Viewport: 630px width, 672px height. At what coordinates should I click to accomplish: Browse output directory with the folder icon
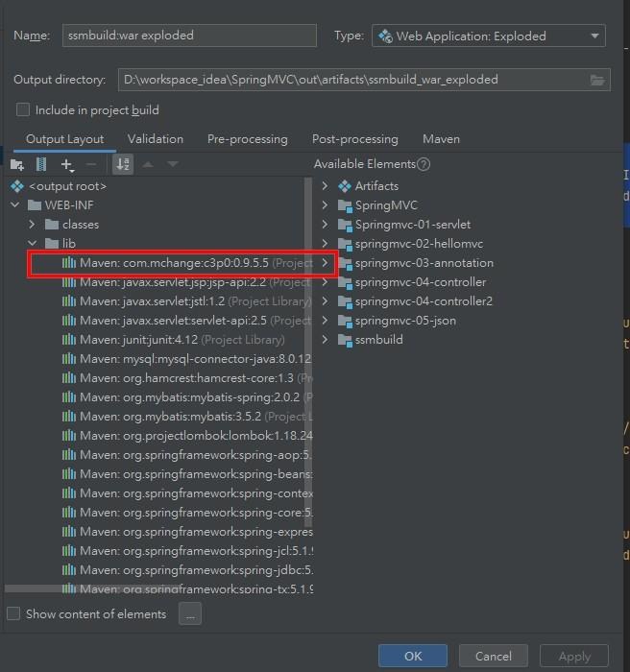pos(597,80)
